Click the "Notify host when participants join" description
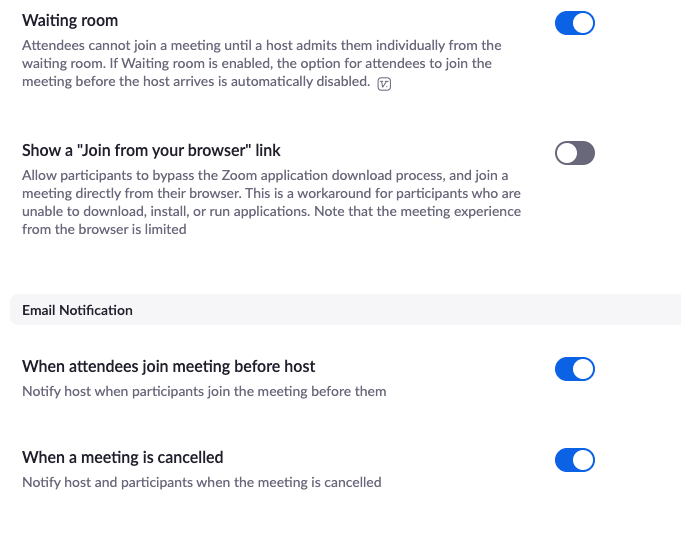This screenshot has width=681, height=541. [x=204, y=391]
